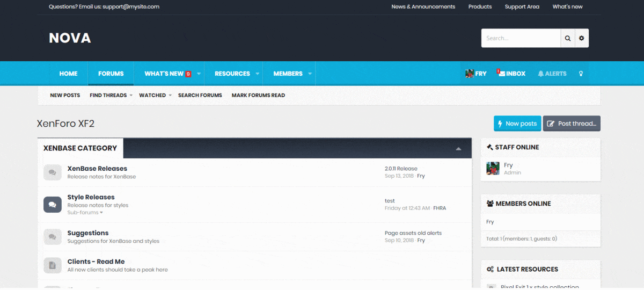Open Page assets old alerts thread

(413, 233)
